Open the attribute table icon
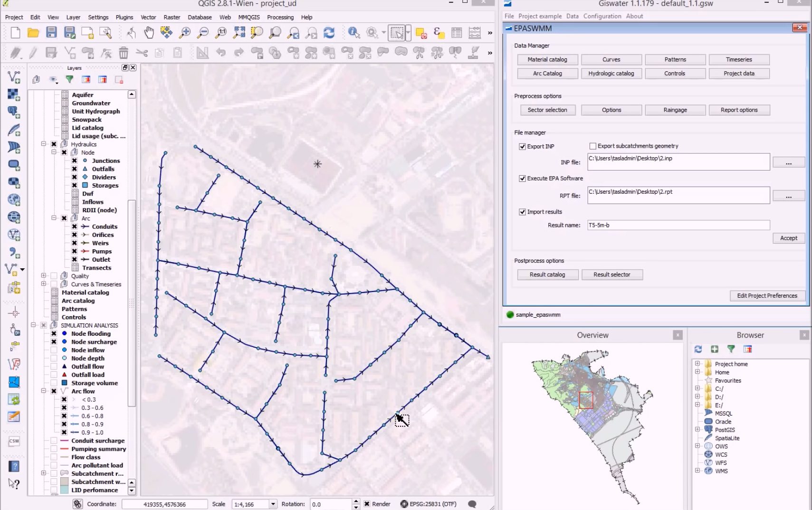Screen dimensions: 812x510 pos(457,33)
